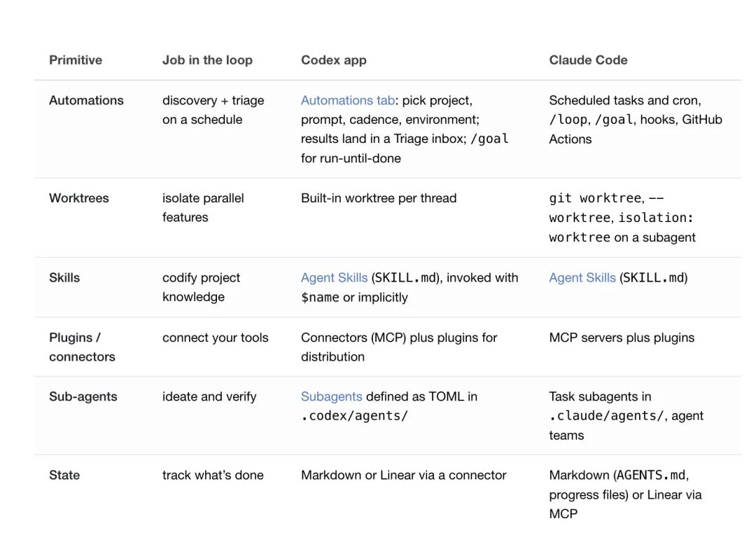The image size is (756, 556).
Task: Open Agent Skills link under Claude Code
Action: [x=582, y=278]
